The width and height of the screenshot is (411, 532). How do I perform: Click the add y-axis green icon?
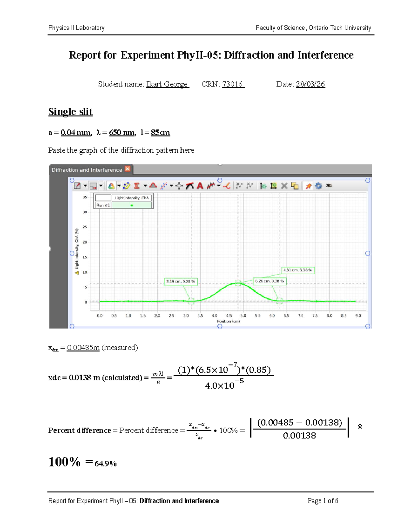tap(263, 186)
